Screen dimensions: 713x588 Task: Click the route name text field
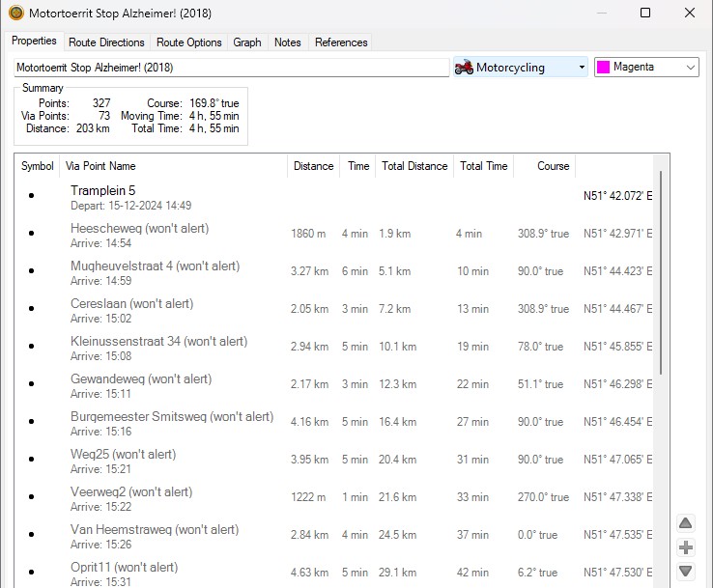230,68
